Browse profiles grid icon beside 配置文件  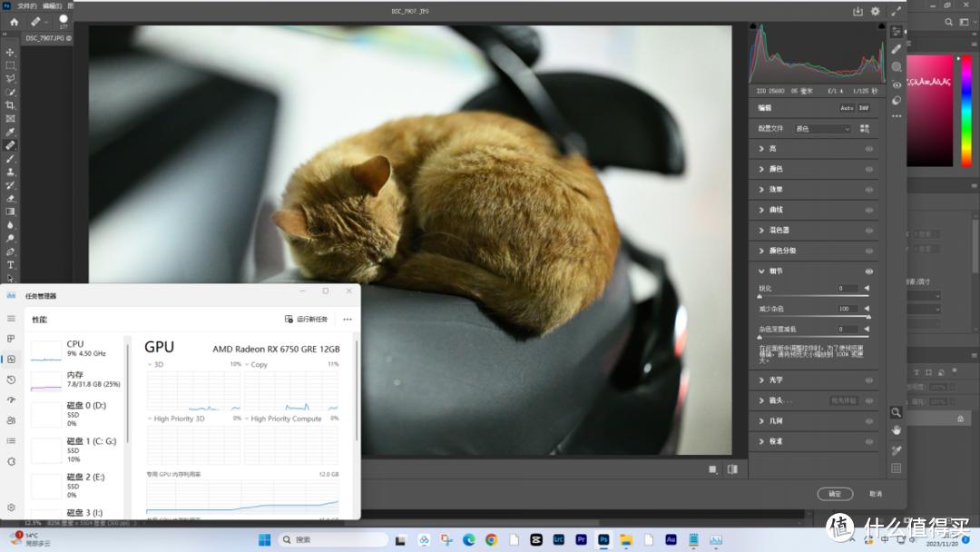point(865,129)
